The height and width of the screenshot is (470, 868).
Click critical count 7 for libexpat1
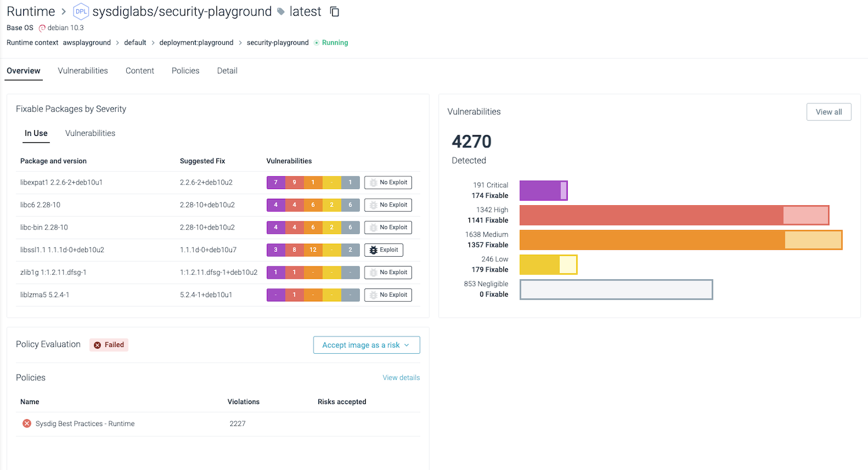click(x=276, y=183)
